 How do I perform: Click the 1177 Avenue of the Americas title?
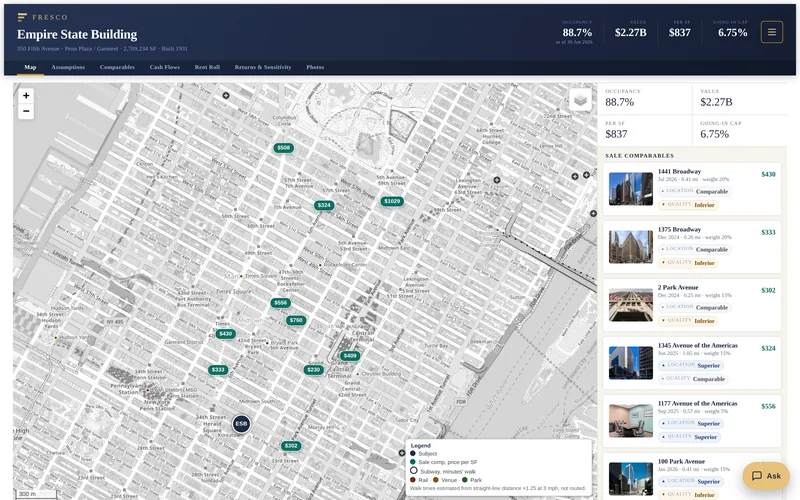pos(697,404)
